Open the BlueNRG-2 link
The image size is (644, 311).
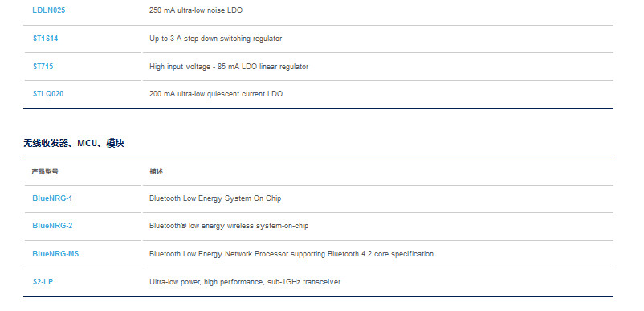[x=52, y=226]
